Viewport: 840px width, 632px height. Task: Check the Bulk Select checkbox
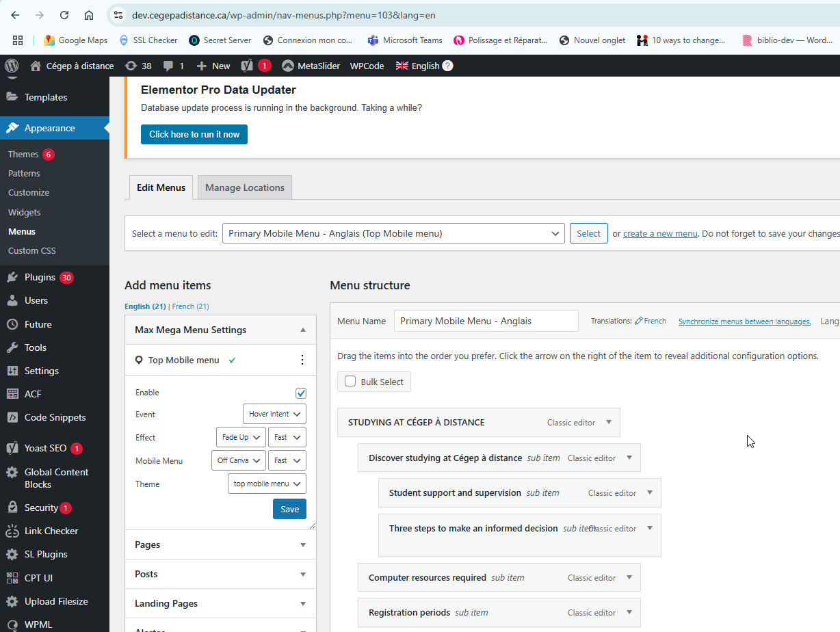[350, 382]
